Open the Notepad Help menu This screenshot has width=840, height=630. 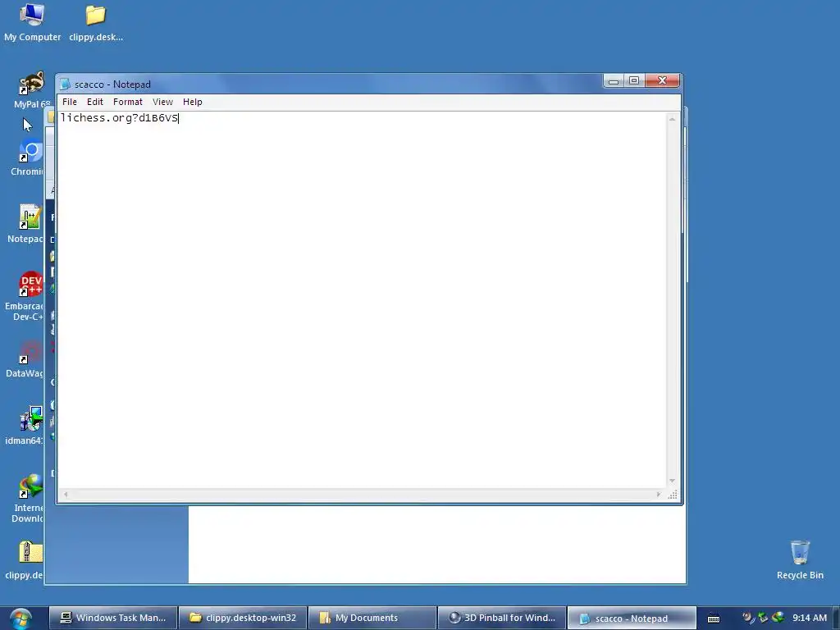192,102
